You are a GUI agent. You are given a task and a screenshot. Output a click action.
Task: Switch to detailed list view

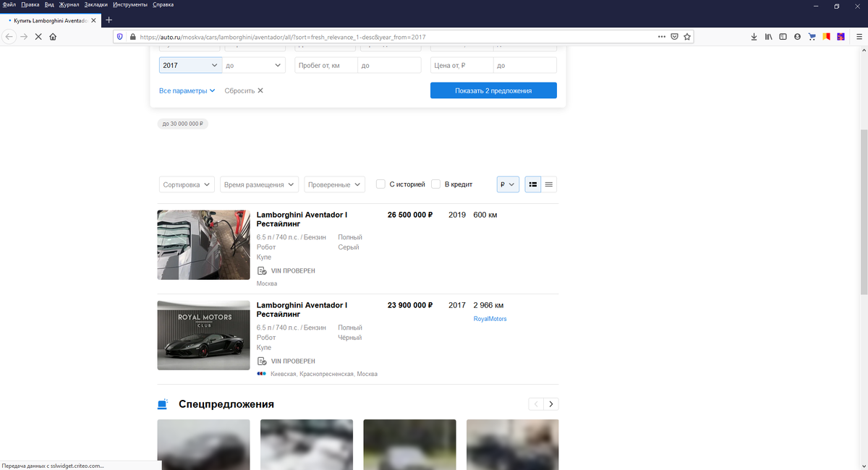pyautogui.click(x=532, y=184)
